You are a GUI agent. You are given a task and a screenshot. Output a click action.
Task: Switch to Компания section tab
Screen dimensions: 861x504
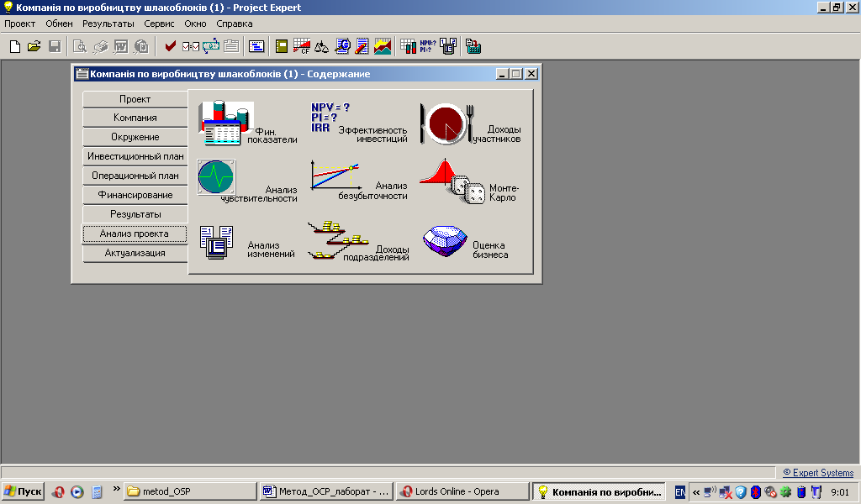click(x=135, y=118)
